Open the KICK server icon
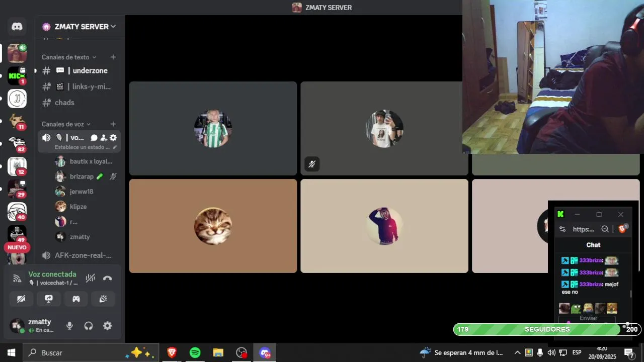644x362 pixels. click(17, 76)
